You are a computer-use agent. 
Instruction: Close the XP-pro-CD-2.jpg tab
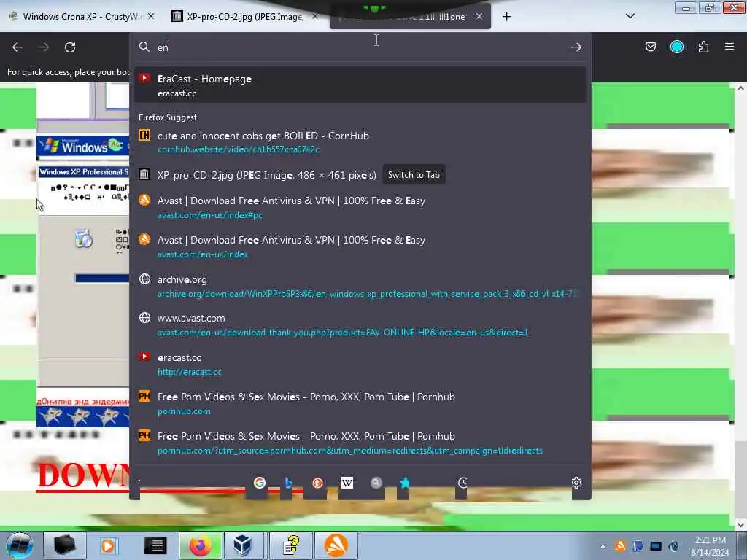(315, 16)
